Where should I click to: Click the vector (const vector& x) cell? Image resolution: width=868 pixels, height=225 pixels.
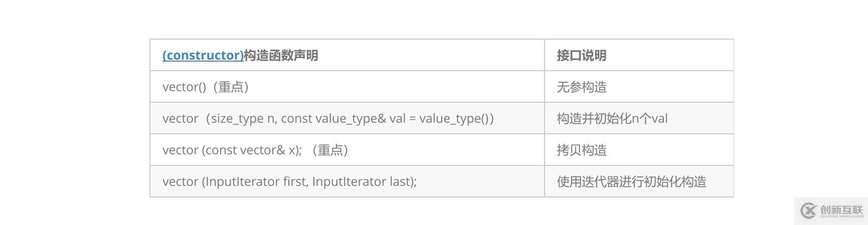(347, 150)
